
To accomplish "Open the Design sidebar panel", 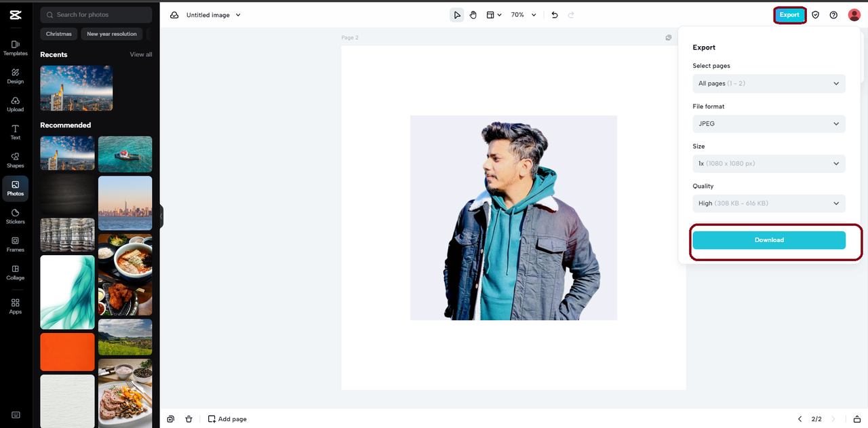I will click(x=16, y=76).
